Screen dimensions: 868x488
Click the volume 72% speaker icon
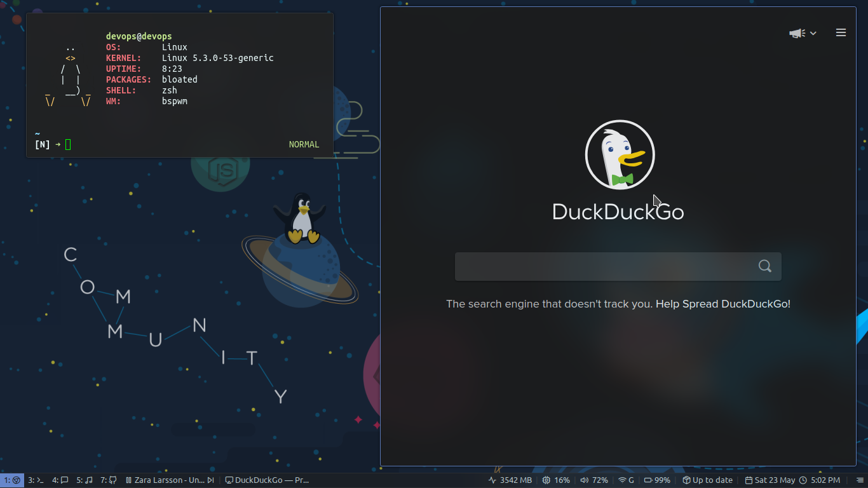[584, 480]
